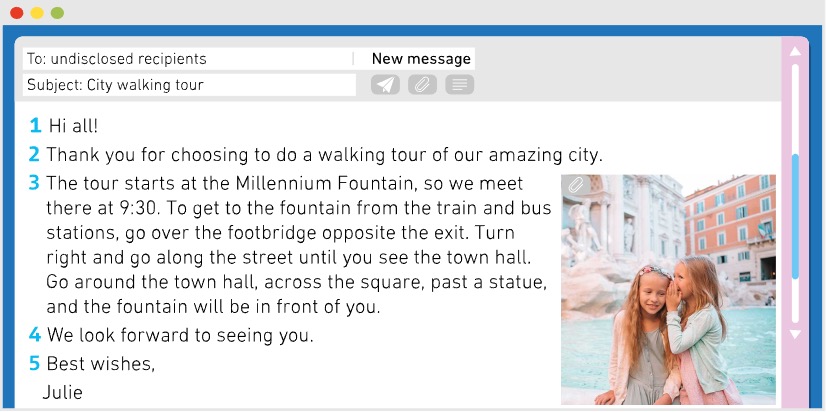Click the paperclip badge on the attached photo

click(x=576, y=185)
